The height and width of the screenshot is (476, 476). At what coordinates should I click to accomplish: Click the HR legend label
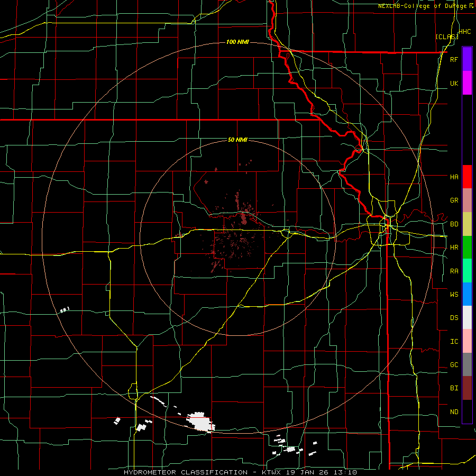(x=454, y=248)
